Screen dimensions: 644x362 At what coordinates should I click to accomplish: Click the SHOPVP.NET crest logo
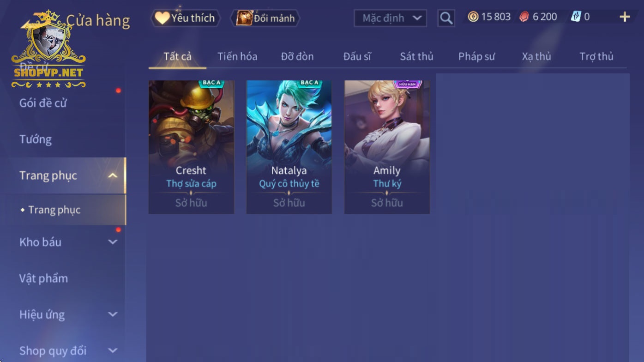(48, 48)
